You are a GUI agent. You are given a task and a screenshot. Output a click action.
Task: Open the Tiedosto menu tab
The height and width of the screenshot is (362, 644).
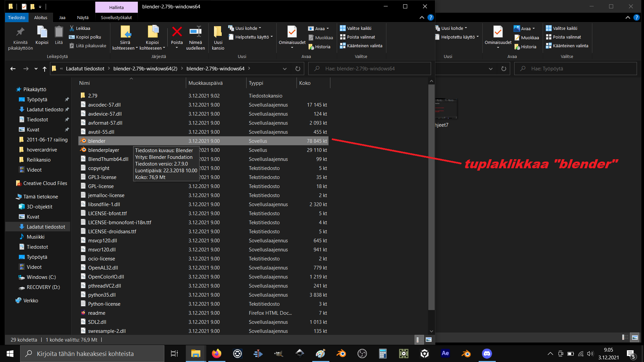point(16,17)
